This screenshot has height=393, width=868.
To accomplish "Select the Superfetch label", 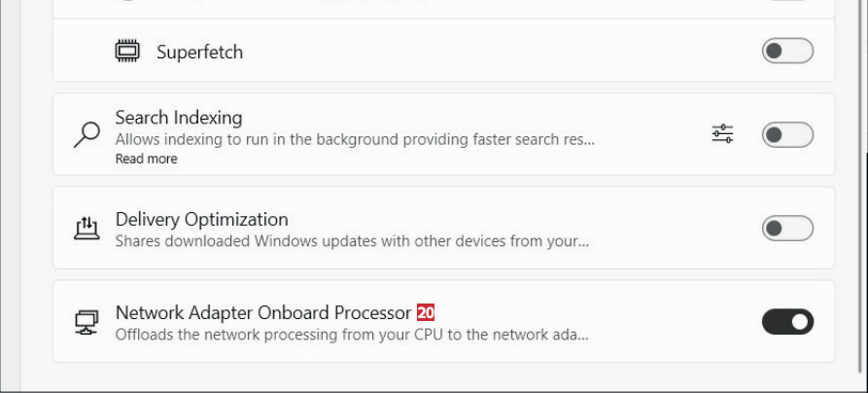I will 199,52.
